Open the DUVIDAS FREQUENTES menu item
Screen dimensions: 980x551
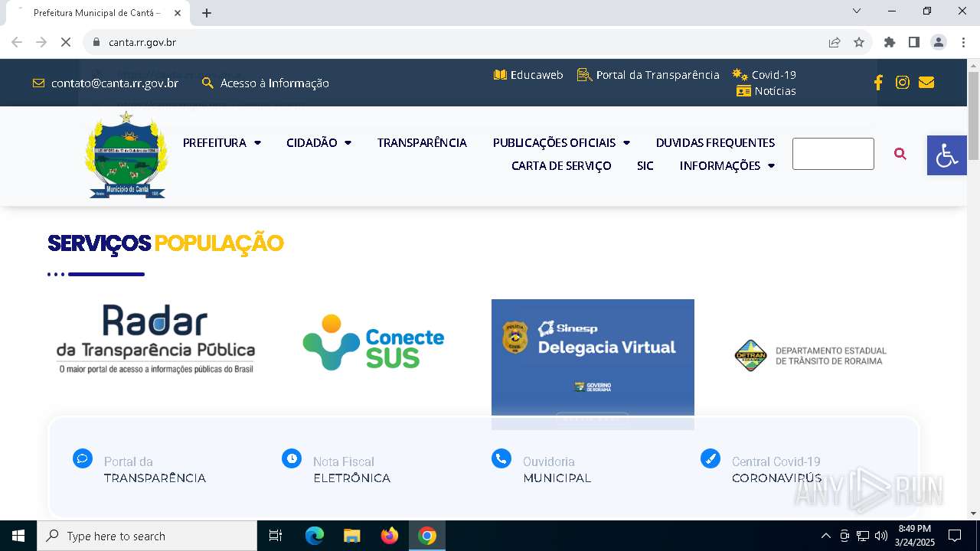pyautogui.click(x=715, y=142)
